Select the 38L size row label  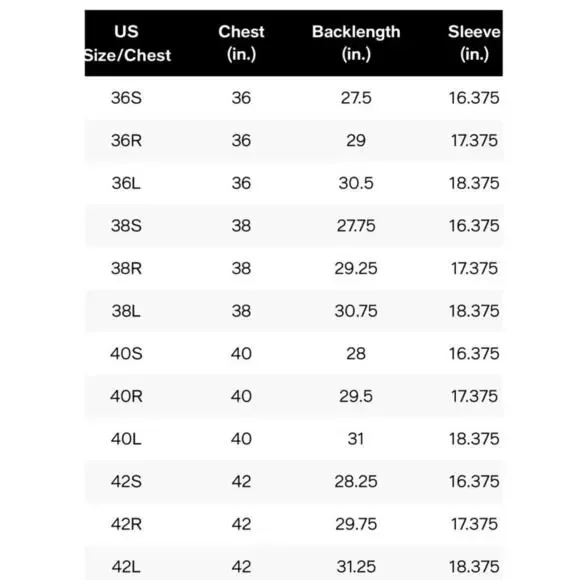[126, 311]
